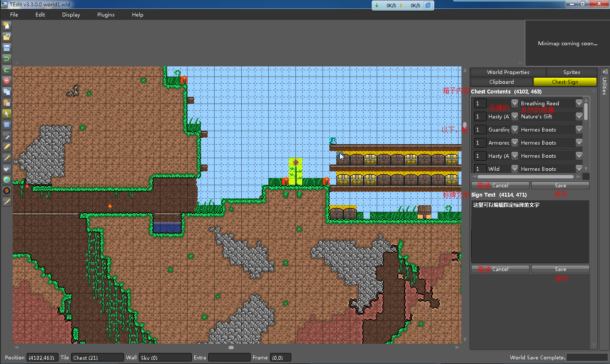Switch to the World Properties tab
Image resolution: width=610 pixels, height=364 pixels.
[x=508, y=72]
